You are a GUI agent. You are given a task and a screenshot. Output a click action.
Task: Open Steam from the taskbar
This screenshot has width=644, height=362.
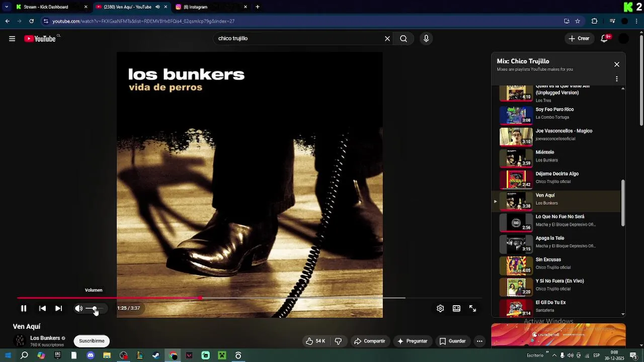[156, 355]
